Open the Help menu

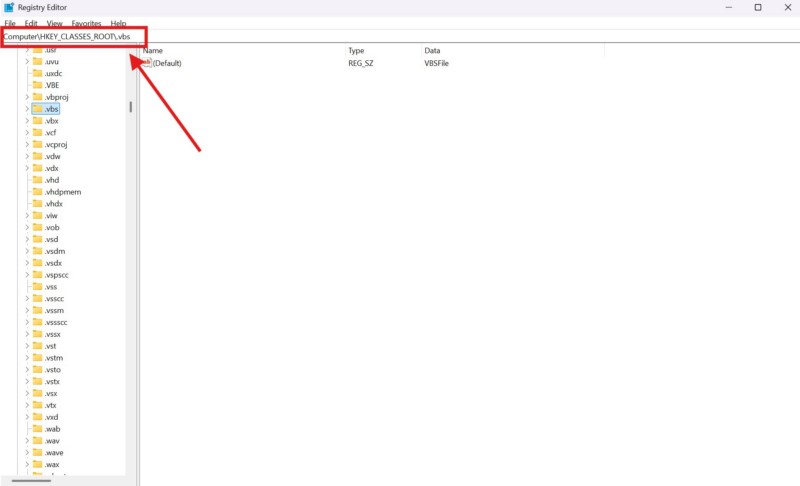click(x=118, y=23)
